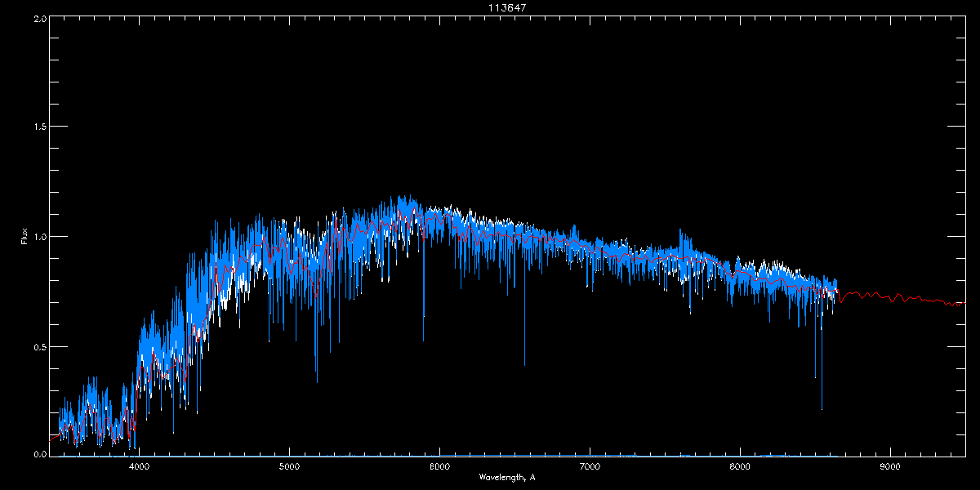Click the 'Wavelength, A' x-axis label

click(507, 477)
